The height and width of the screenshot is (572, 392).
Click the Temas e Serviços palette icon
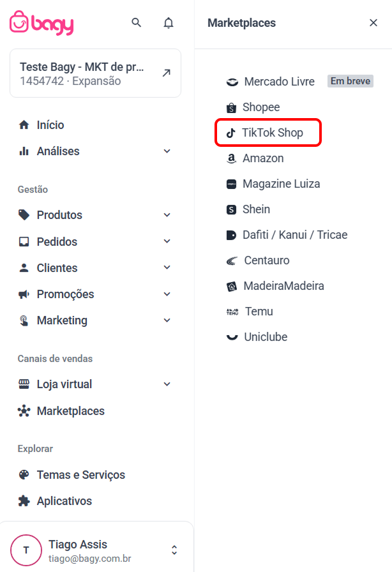24,474
